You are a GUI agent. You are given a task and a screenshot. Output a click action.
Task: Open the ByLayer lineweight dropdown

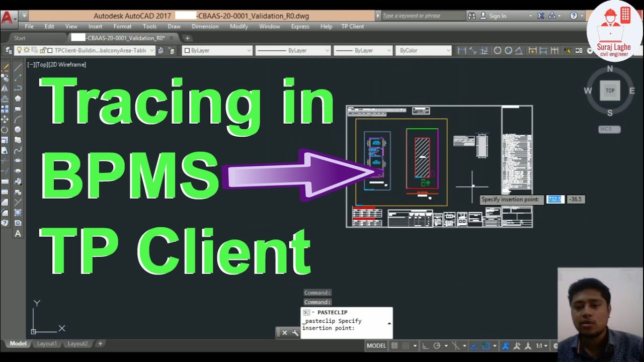coord(363,50)
